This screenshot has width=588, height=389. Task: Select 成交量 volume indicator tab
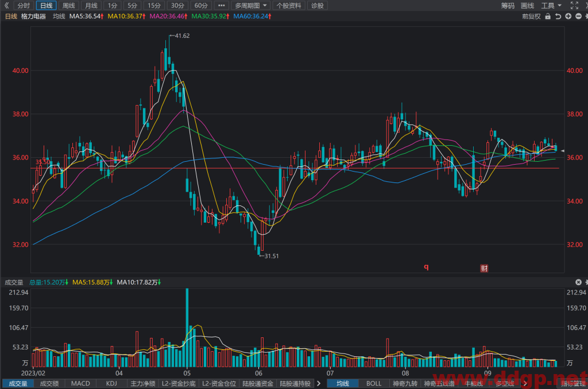tap(18, 383)
